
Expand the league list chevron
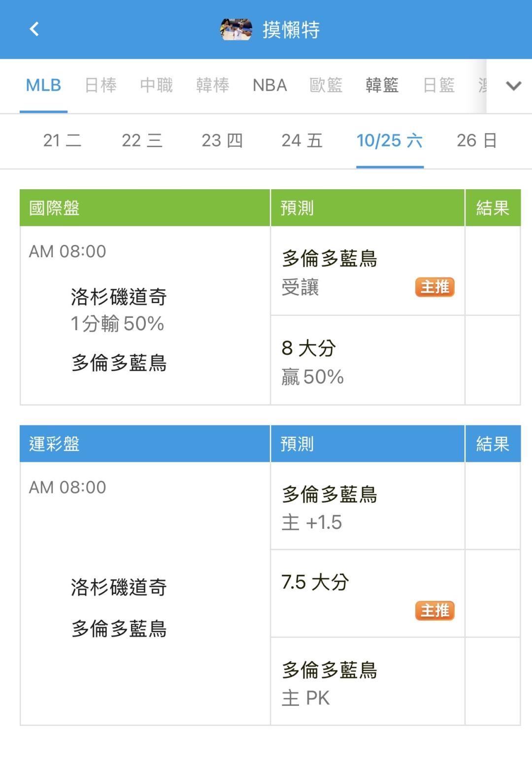pyautogui.click(x=513, y=86)
